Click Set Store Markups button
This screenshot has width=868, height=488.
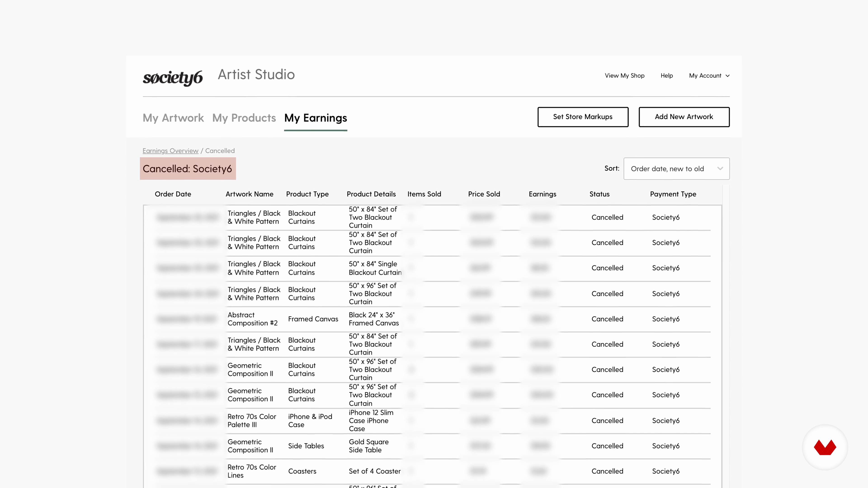583,117
